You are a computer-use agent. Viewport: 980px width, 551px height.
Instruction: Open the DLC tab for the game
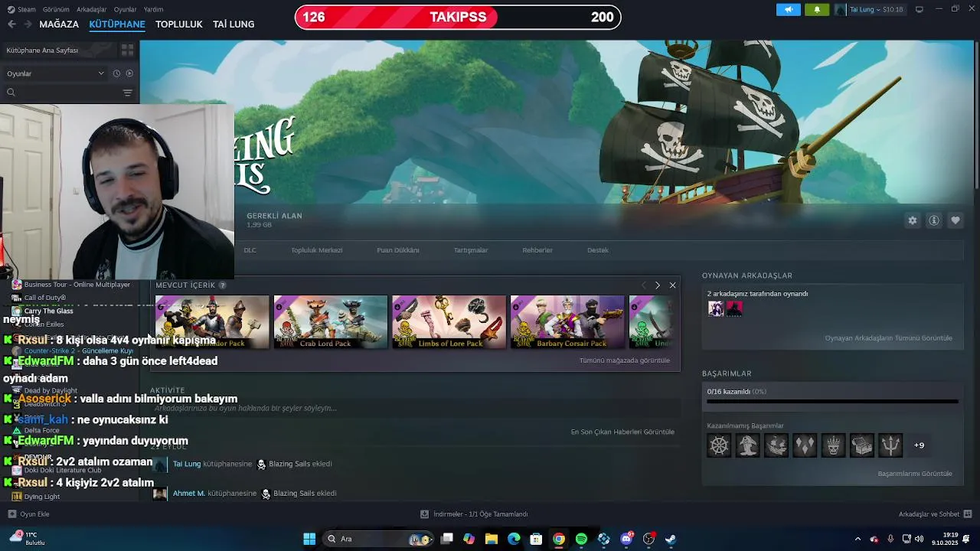point(250,250)
